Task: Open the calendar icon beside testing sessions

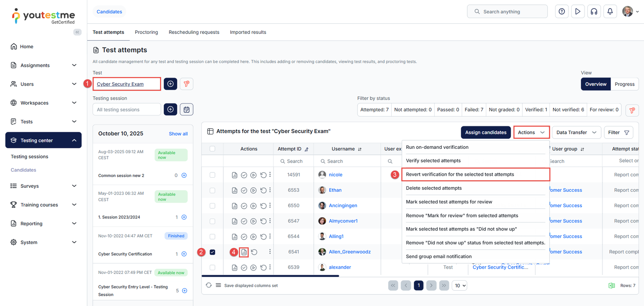Action: pyautogui.click(x=186, y=109)
